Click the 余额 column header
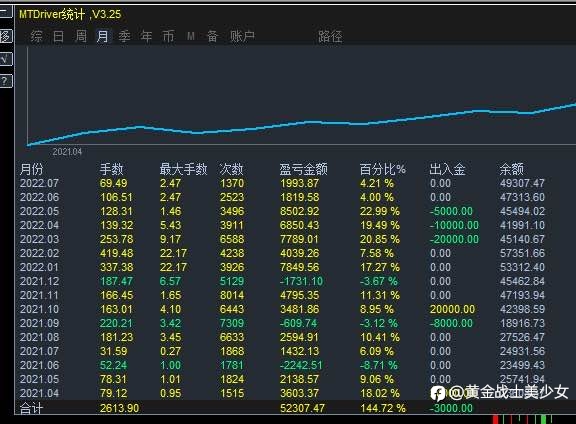 [x=511, y=169]
